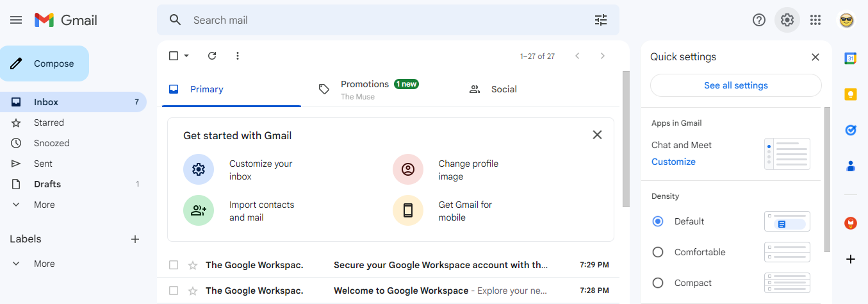Viewport: 868px width, 304px height.
Task: Open the orange add-on icon in side panel
Action: (851, 223)
